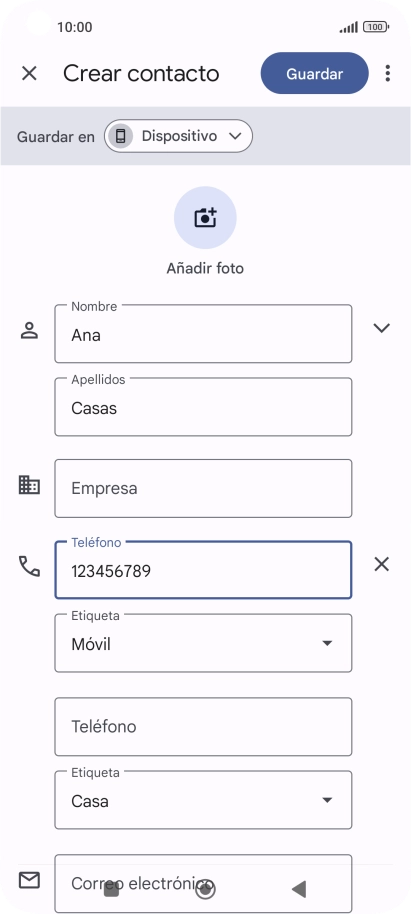411x914 pixels.
Task: Tap the Android home circle button
Action: point(205,889)
